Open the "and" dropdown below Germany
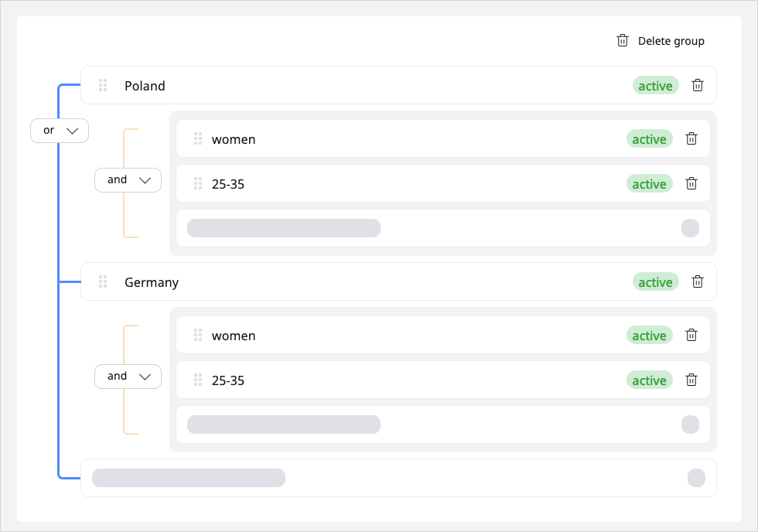Screen dimensions: 758x532 pyautogui.click(x=128, y=377)
